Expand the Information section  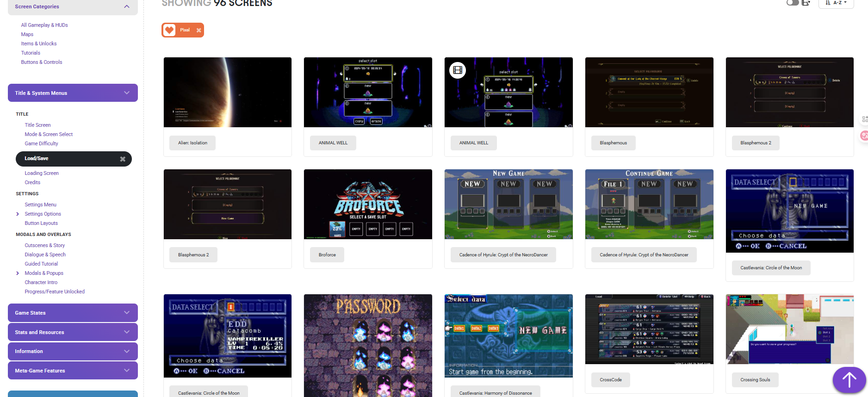point(127,351)
